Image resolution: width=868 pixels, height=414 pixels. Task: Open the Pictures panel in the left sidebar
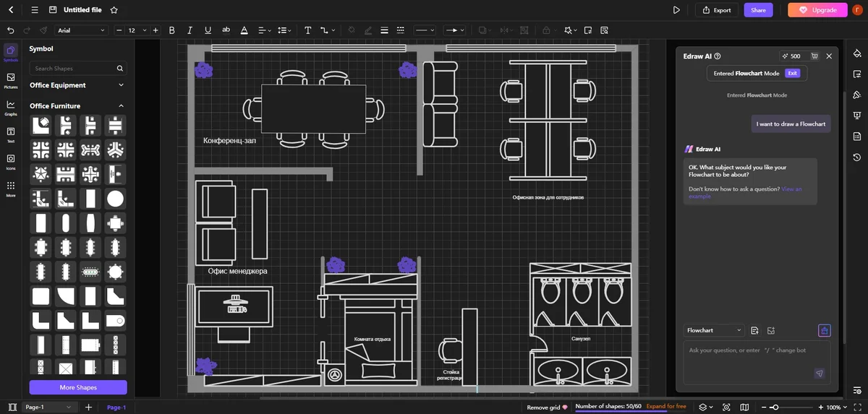[11, 80]
